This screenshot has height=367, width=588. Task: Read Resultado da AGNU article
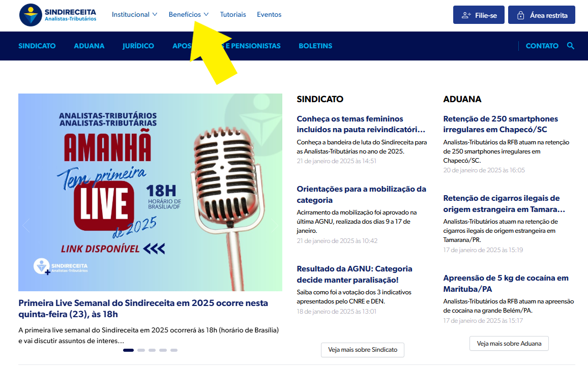pyautogui.click(x=355, y=274)
